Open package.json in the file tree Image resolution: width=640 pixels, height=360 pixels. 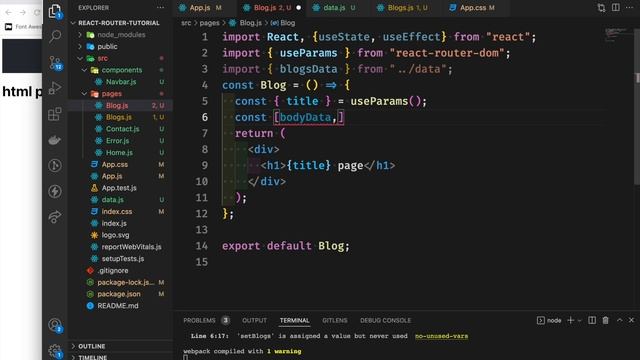pyautogui.click(x=120, y=294)
